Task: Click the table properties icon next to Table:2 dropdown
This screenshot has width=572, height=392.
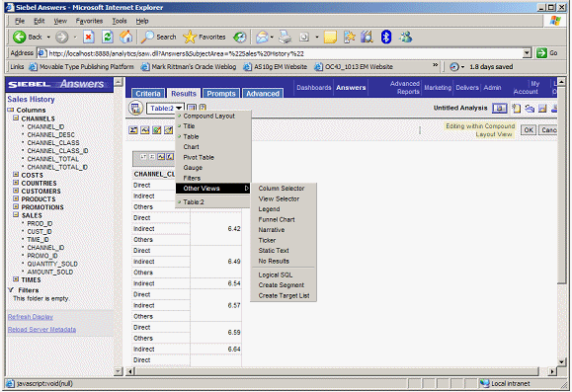Action: 192,108
